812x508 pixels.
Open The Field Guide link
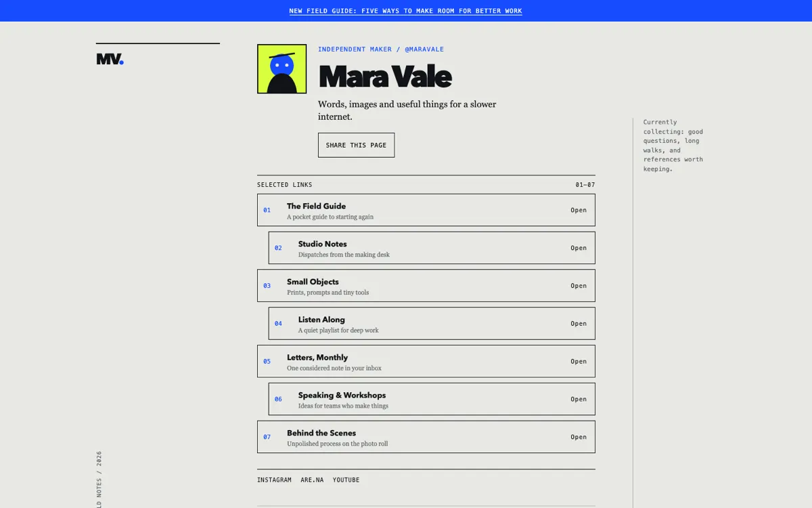coord(426,210)
